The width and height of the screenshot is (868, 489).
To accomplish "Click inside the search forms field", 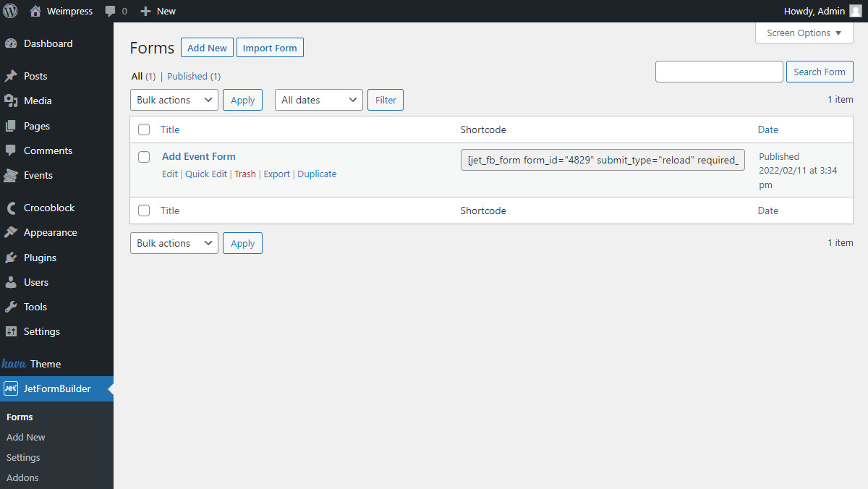I will [718, 71].
